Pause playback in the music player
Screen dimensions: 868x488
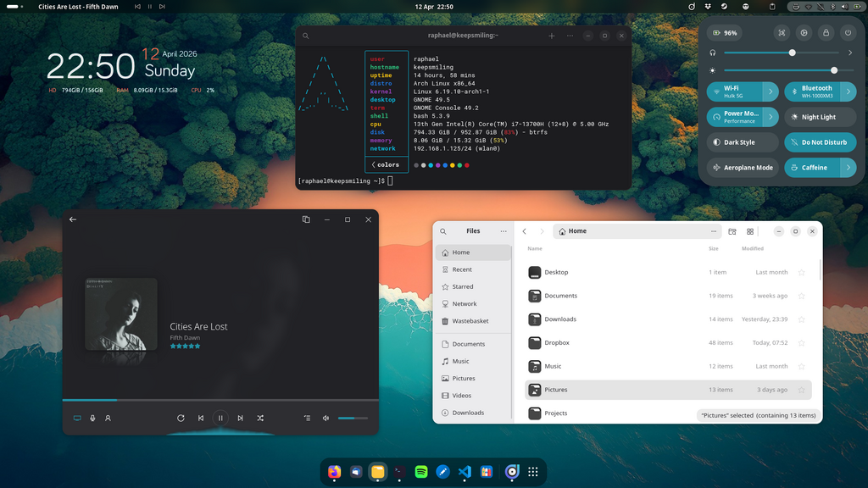click(220, 419)
